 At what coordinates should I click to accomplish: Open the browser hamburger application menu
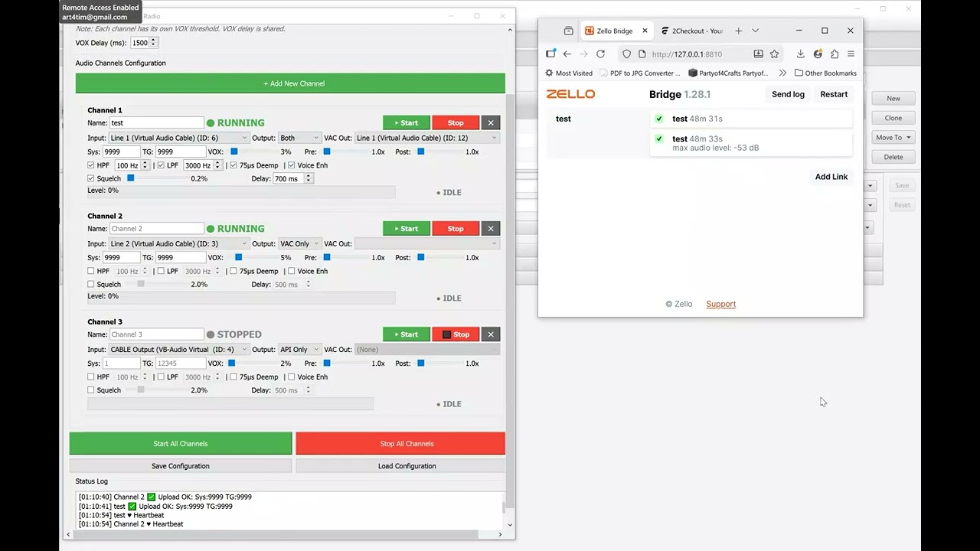(851, 54)
